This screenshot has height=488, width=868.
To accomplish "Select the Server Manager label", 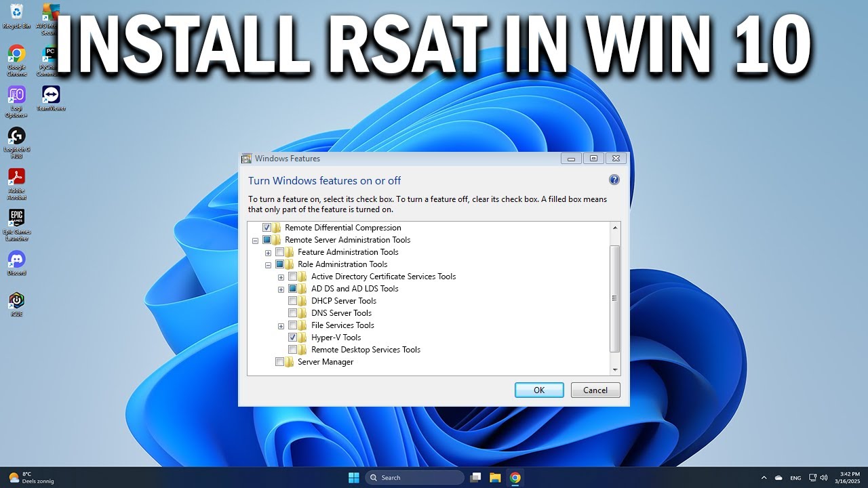I will tap(325, 362).
